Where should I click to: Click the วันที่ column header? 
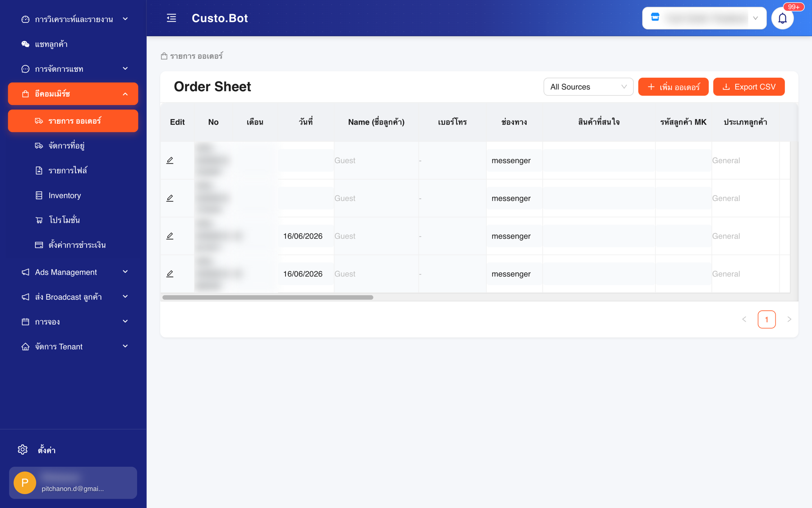tap(306, 122)
